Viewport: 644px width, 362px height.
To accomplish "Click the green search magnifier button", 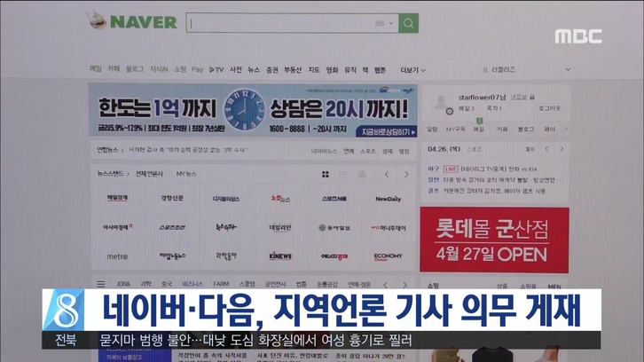I will (x=408, y=23).
